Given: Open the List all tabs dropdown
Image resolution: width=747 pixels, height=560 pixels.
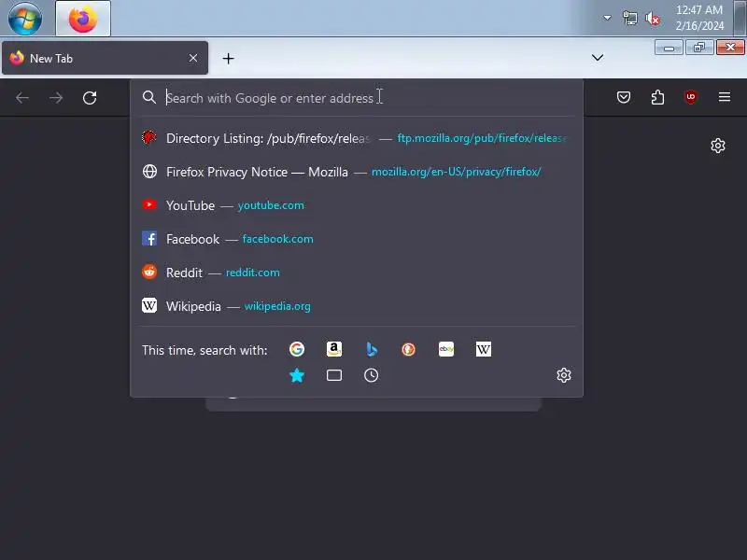Looking at the screenshot, I should (598, 58).
